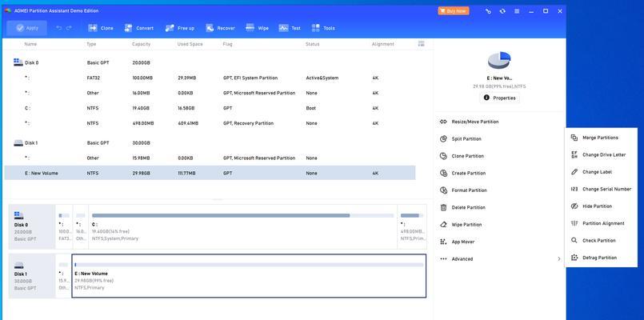Open the Free up toolbar menu
This screenshot has height=320, width=644.
[x=180, y=28]
